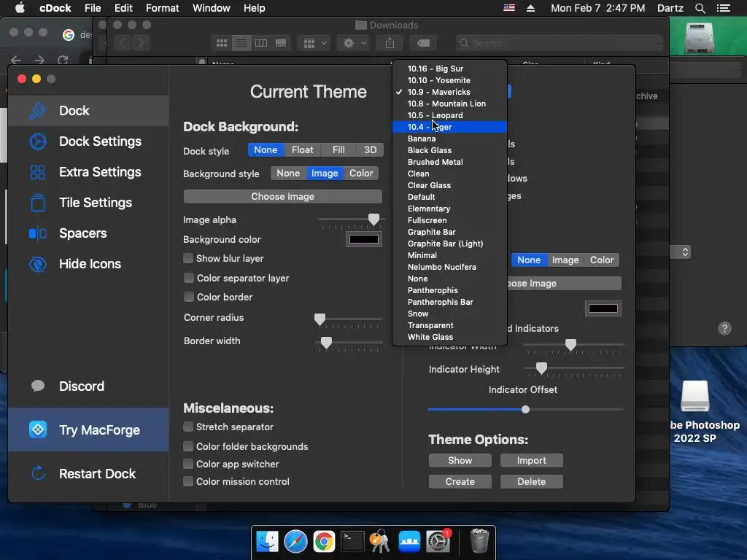Open System Preferences from the Dock
This screenshot has height=560, width=747.
pyautogui.click(x=438, y=542)
